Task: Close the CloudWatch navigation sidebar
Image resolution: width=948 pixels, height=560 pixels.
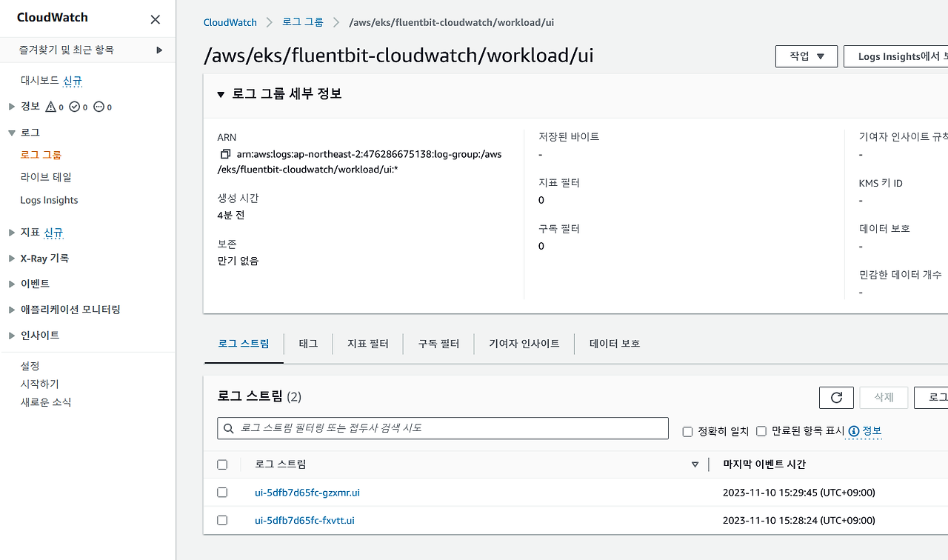Action: point(155,19)
